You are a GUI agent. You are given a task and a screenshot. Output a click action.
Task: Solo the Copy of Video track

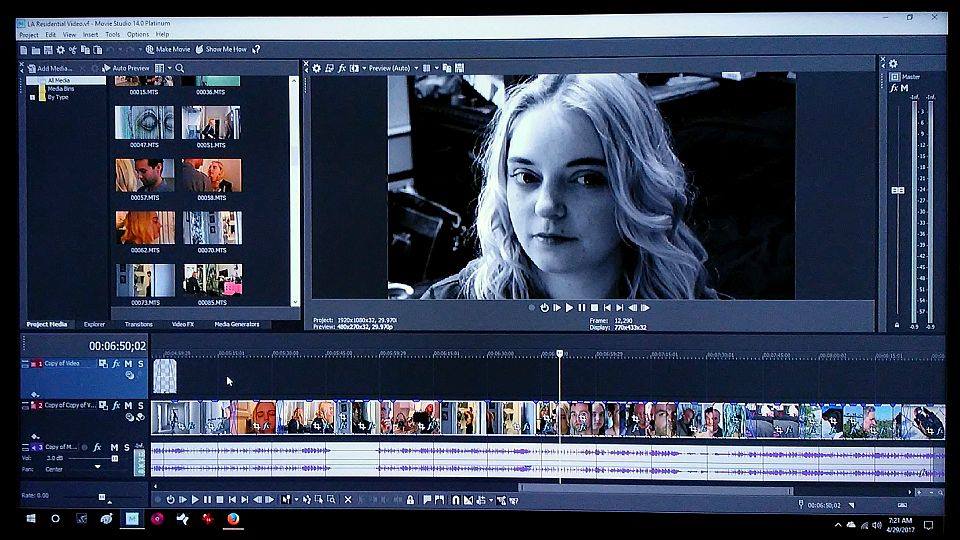click(141, 364)
